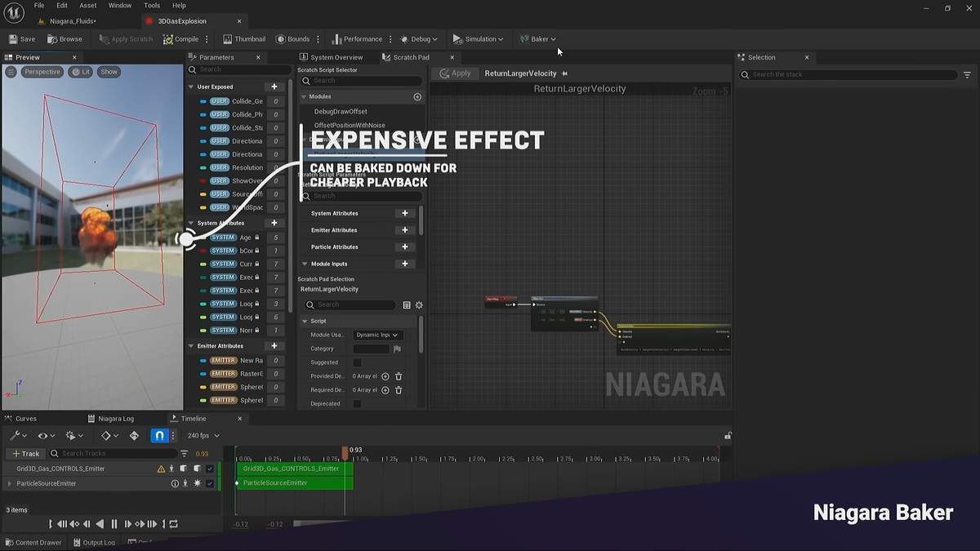Switch to the Curves tab
Image resolution: width=980 pixels, height=551 pixels.
[20, 419]
